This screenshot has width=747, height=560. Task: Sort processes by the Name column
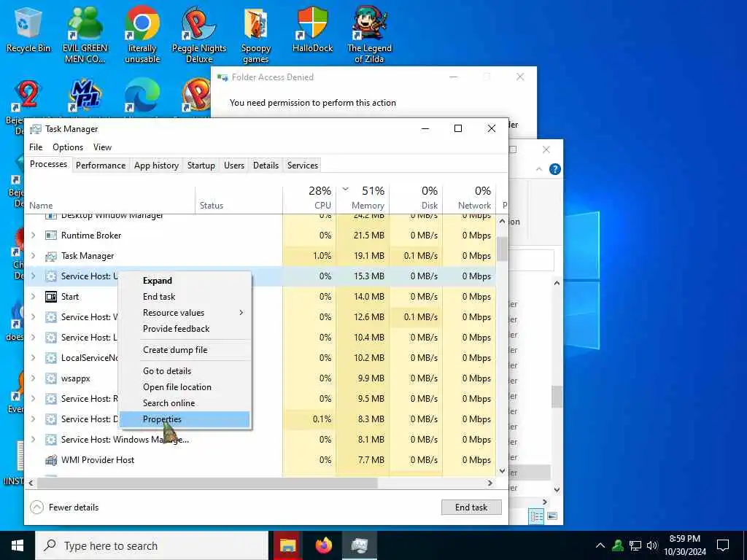tap(109, 198)
